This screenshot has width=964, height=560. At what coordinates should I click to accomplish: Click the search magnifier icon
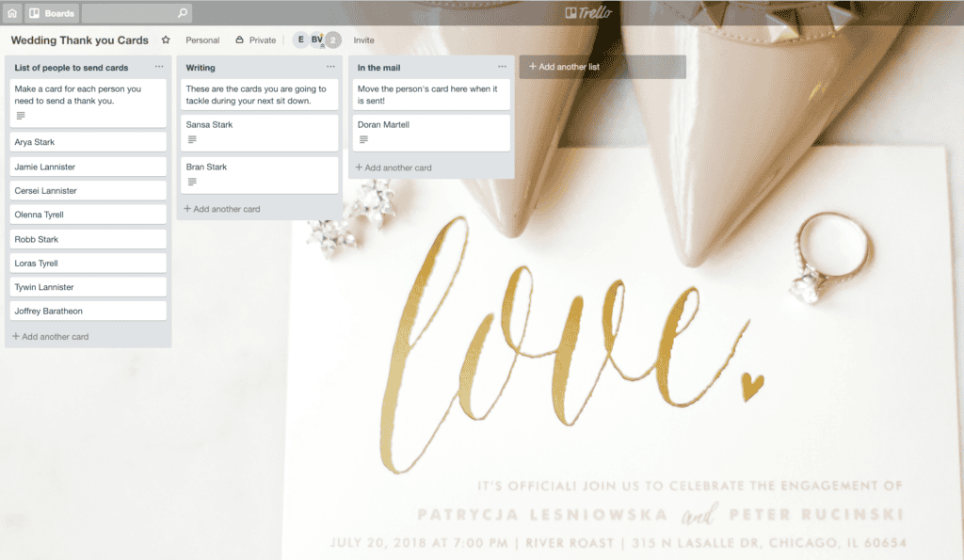pyautogui.click(x=182, y=13)
